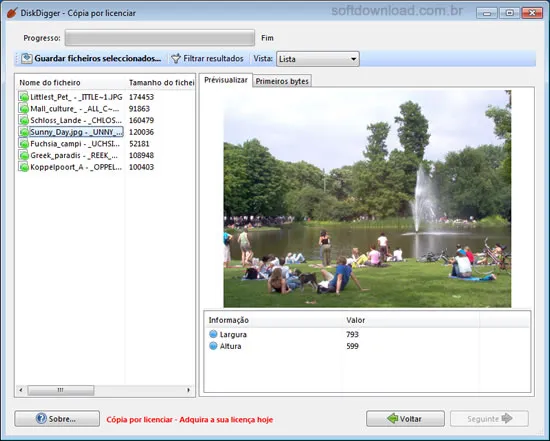Click the green icon beside Koppelpoort_A file

click(24, 167)
